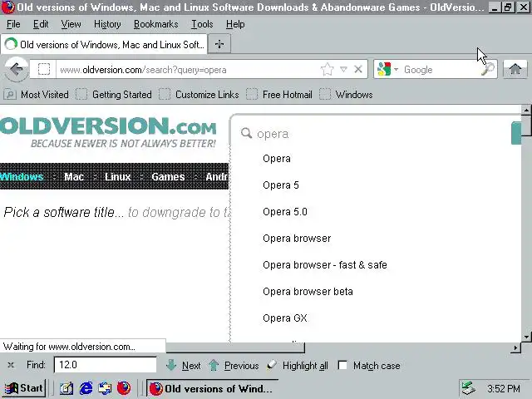Find next match with Next button
Viewport: 532px width, 399px height.
184,366
